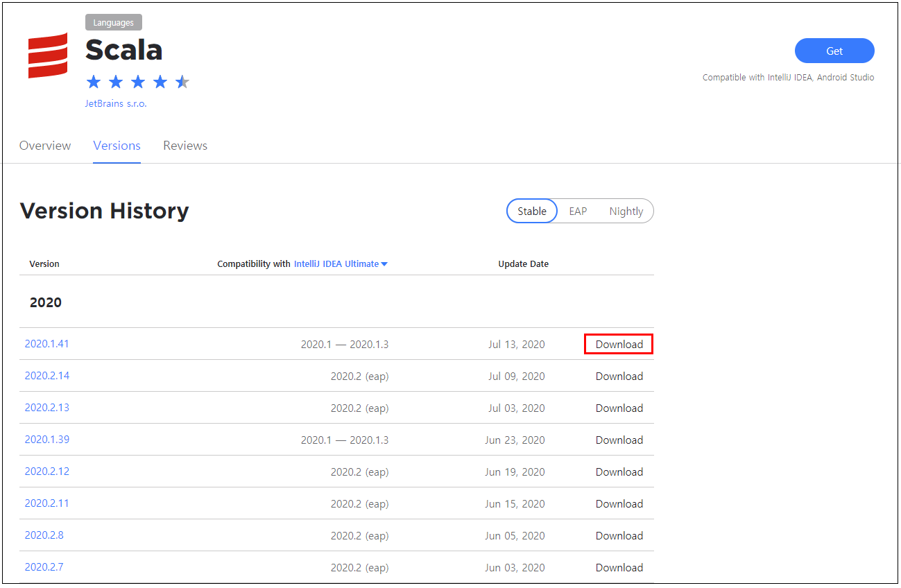This screenshot has width=901, height=588.
Task: Click the Jun 23, 2020 update date
Action: [x=515, y=440]
